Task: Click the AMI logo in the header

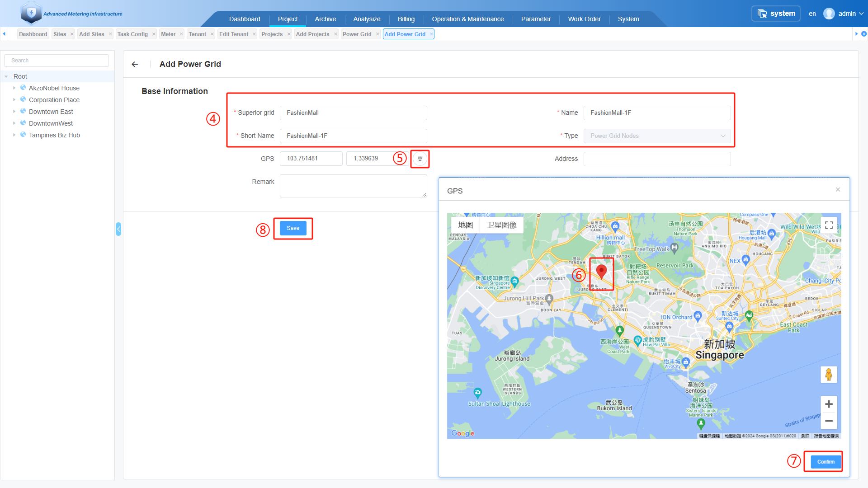Action: [31, 12]
